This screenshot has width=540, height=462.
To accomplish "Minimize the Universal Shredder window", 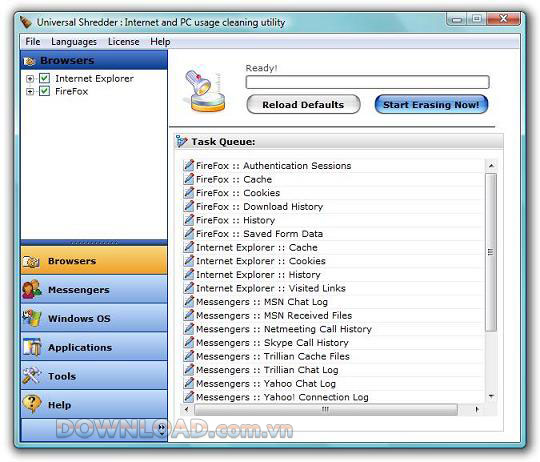I will pyautogui.click(x=457, y=19).
